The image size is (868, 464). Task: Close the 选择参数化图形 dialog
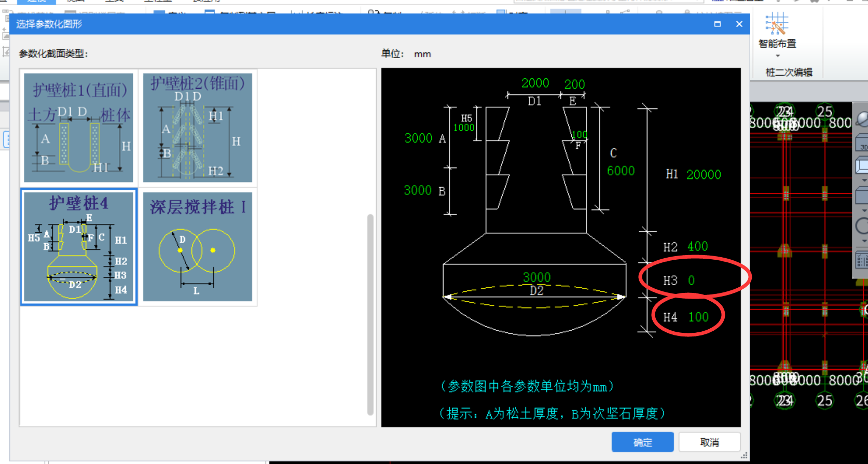[x=739, y=24]
